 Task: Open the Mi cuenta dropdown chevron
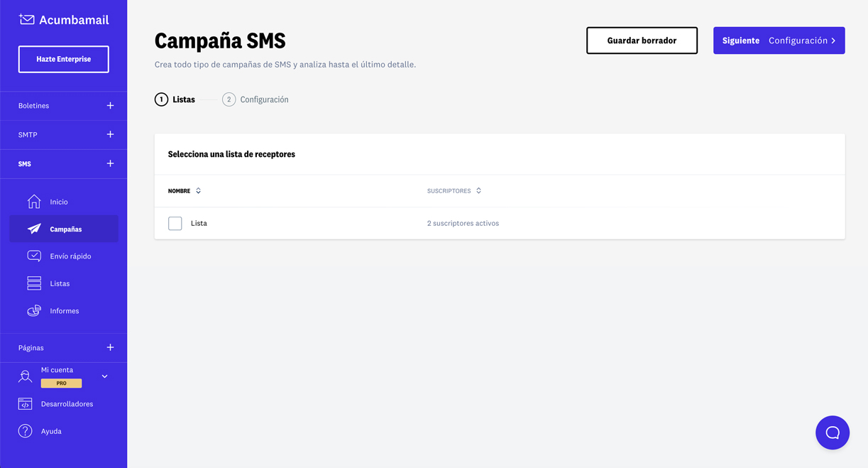104,376
